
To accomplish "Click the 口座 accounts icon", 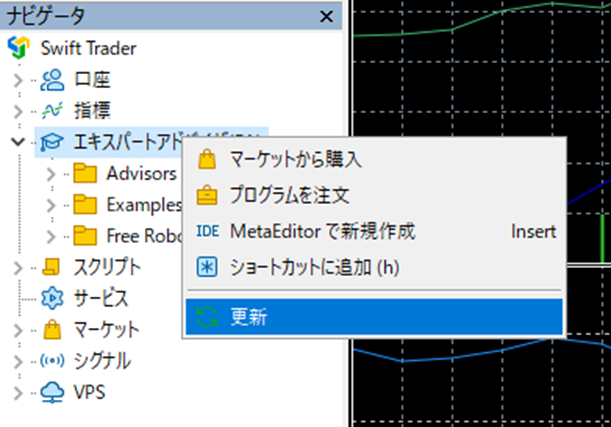I will coord(53,80).
